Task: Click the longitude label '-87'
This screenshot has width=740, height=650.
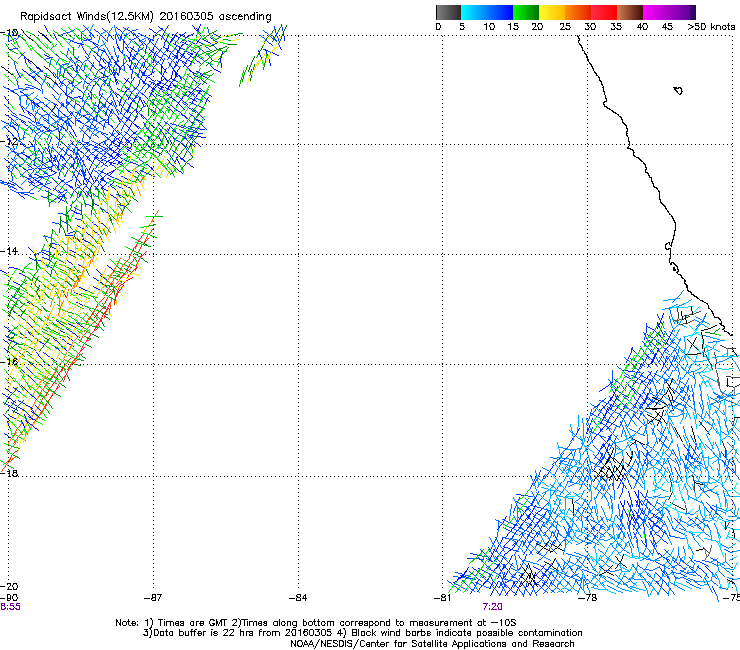Action: [153, 598]
